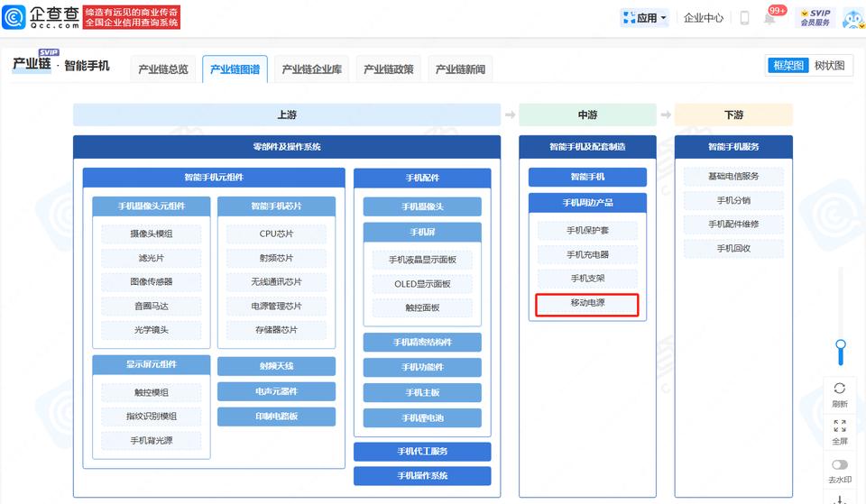Open the 企业中心 link

704,18
